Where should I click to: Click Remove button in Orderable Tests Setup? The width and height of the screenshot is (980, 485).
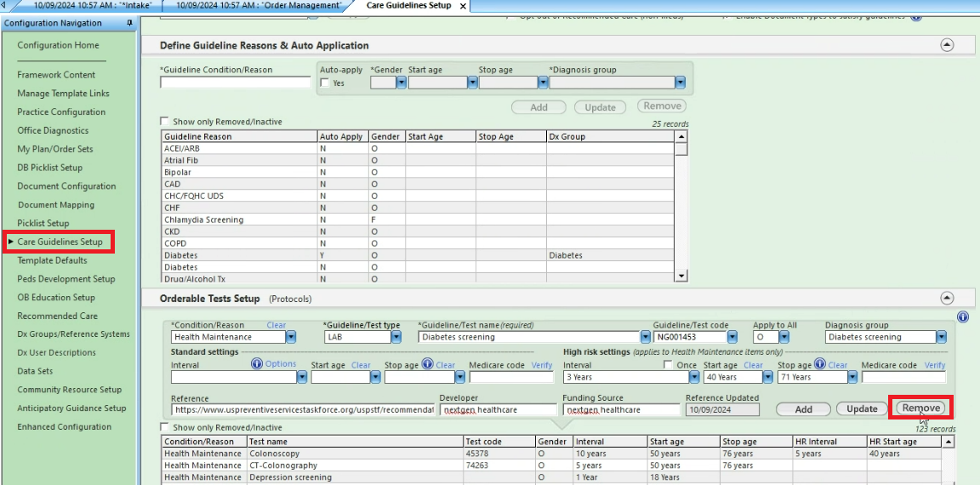coord(921,408)
